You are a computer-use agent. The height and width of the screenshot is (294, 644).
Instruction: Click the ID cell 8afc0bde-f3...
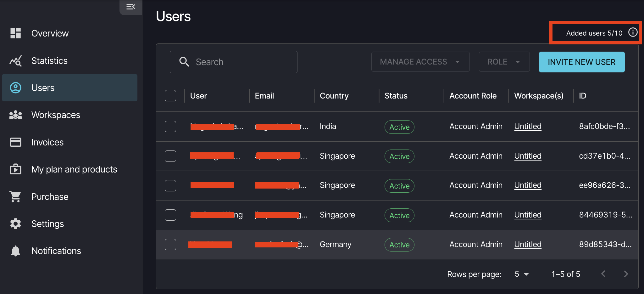point(604,126)
